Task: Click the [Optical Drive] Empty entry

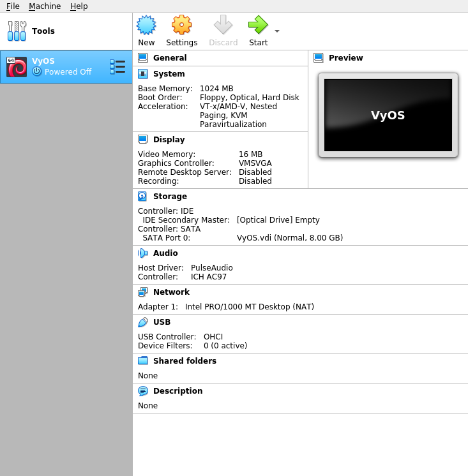Action: pyautogui.click(x=278, y=219)
